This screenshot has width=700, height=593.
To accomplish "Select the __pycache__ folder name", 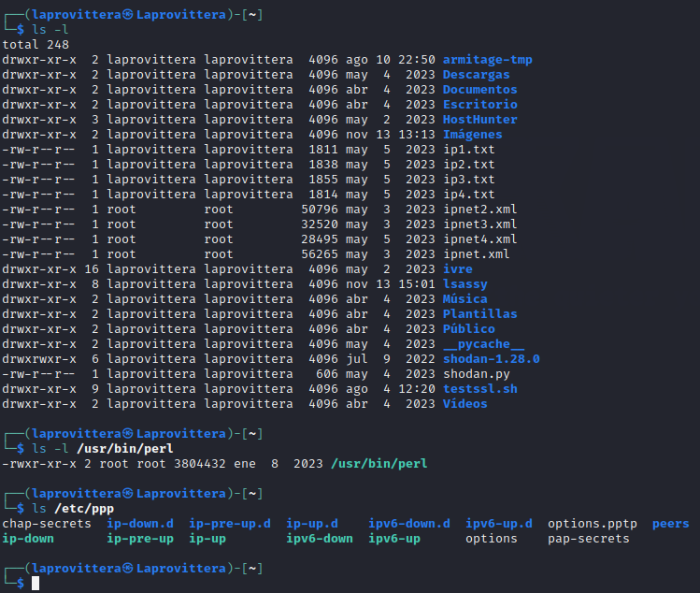I will pyautogui.click(x=483, y=344).
